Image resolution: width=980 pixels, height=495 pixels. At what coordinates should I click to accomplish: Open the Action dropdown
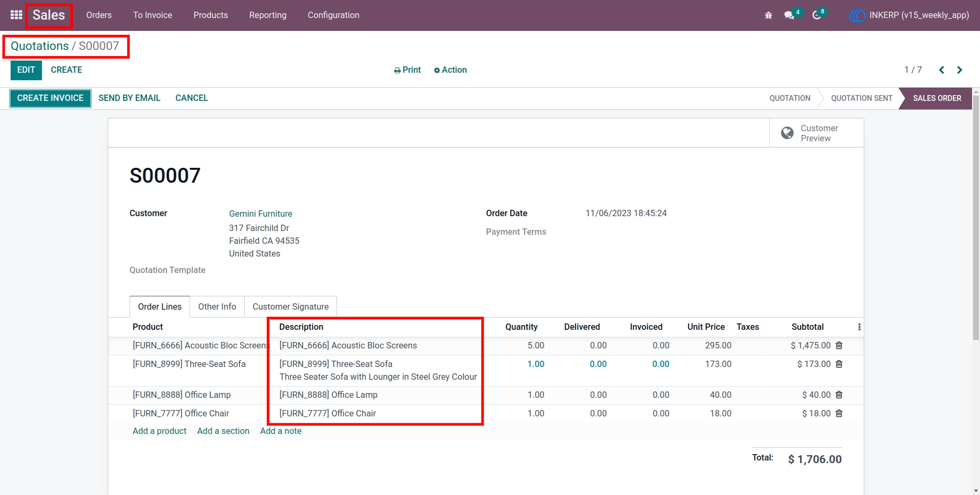[450, 70]
